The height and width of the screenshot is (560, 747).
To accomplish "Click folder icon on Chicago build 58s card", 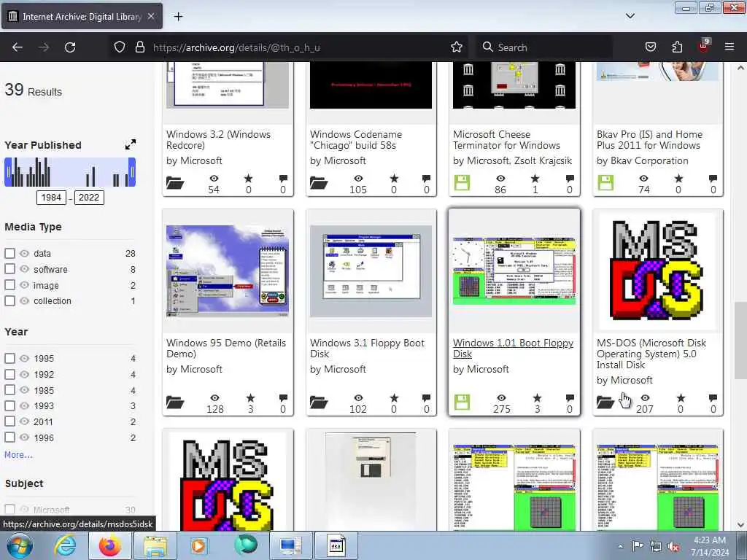I will [x=319, y=183].
